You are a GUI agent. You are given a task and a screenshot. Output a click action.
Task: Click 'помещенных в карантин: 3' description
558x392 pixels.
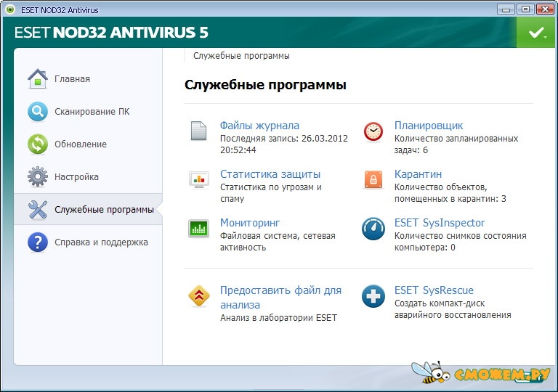(450, 198)
